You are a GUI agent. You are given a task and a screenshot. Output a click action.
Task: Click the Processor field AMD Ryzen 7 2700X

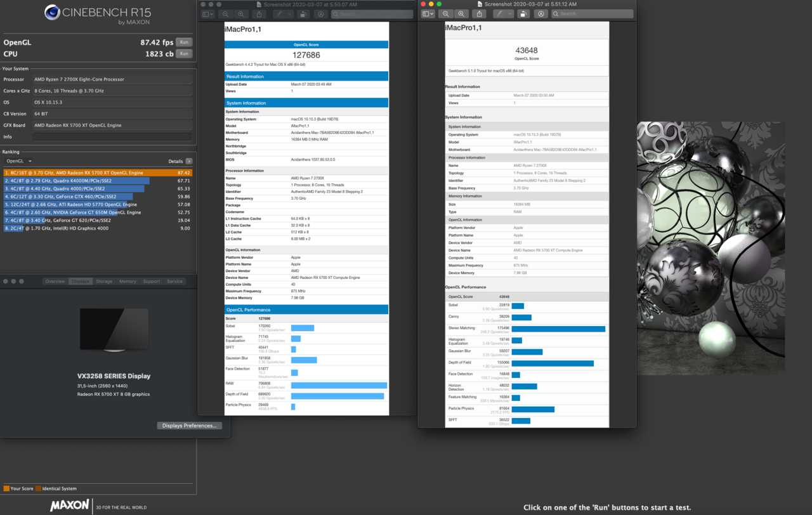(x=112, y=79)
